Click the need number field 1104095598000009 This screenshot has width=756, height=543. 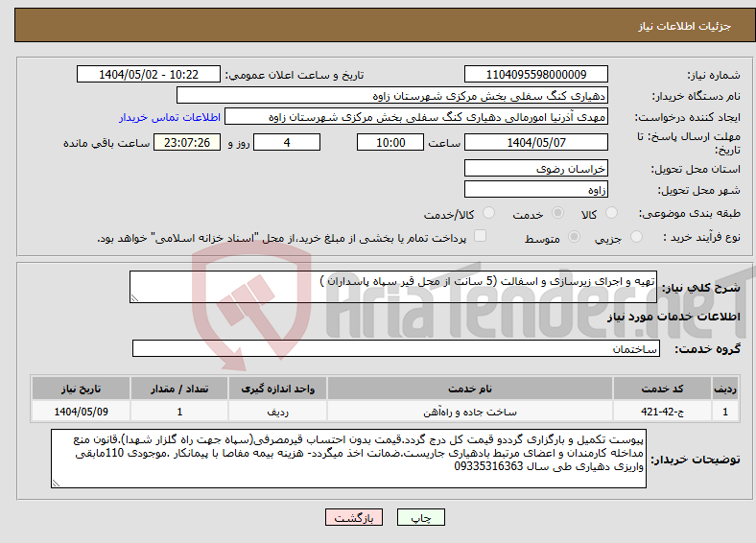(x=535, y=74)
